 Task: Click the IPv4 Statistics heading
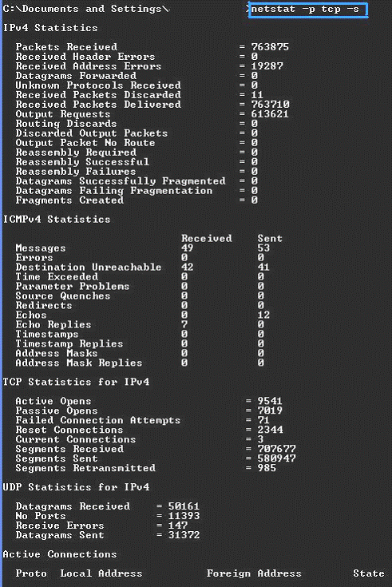50,28
